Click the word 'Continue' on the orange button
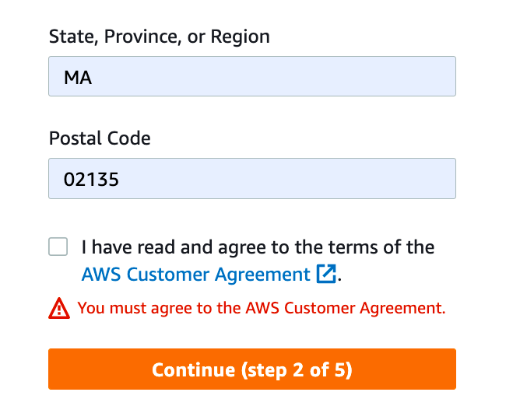This screenshot has width=506, height=420. pyautogui.click(x=193, y=369)
